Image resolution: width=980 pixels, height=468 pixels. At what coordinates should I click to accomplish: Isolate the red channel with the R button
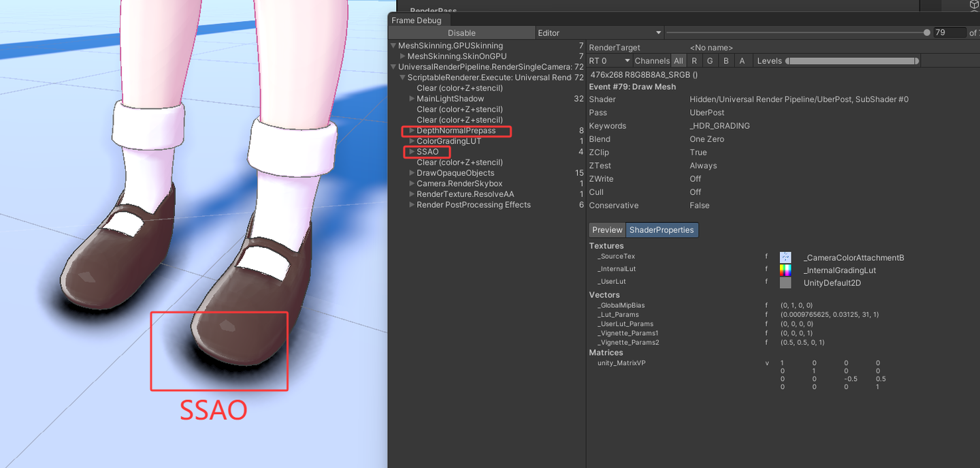pos(694,60)
